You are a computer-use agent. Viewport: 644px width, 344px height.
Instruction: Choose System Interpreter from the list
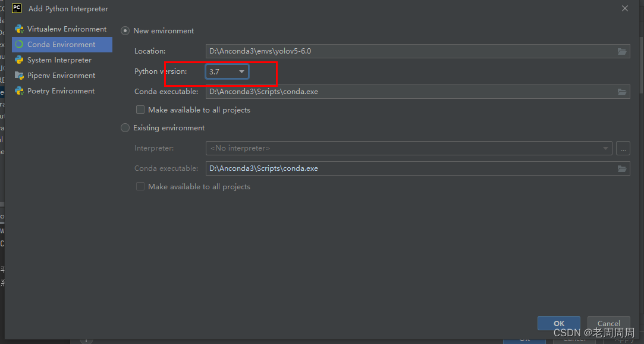click(62, 60)
